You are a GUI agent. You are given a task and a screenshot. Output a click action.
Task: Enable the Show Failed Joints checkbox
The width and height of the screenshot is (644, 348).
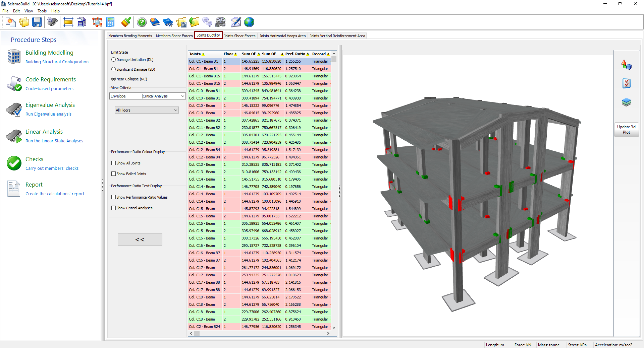coord(114,174)
